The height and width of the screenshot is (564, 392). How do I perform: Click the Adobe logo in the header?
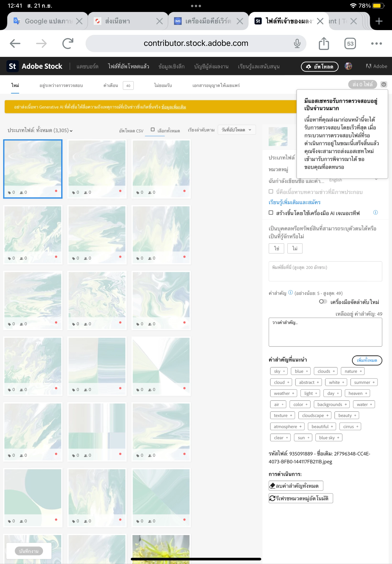(x=376, y=66)
